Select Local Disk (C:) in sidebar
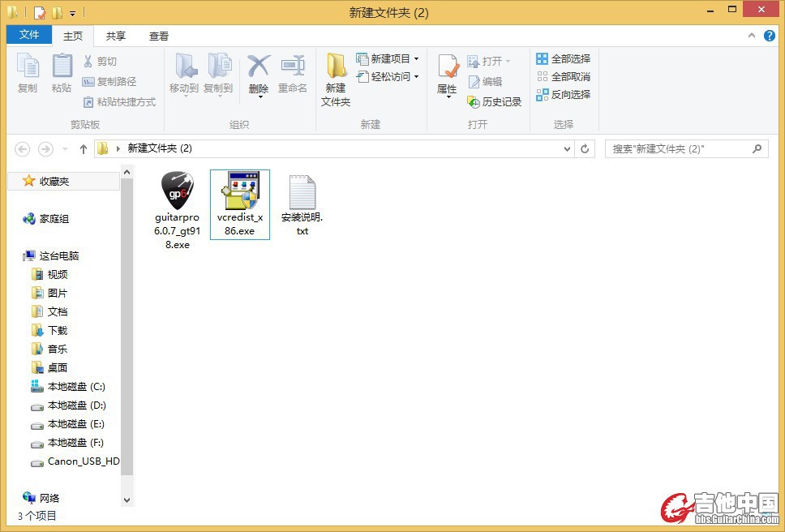This screenshot has width=785, height=532. point(76,387)
